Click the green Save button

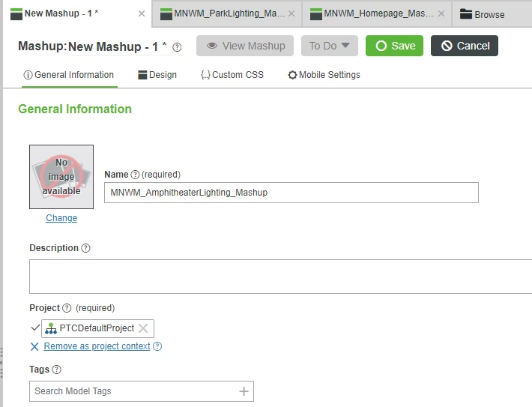coord(394,46)
